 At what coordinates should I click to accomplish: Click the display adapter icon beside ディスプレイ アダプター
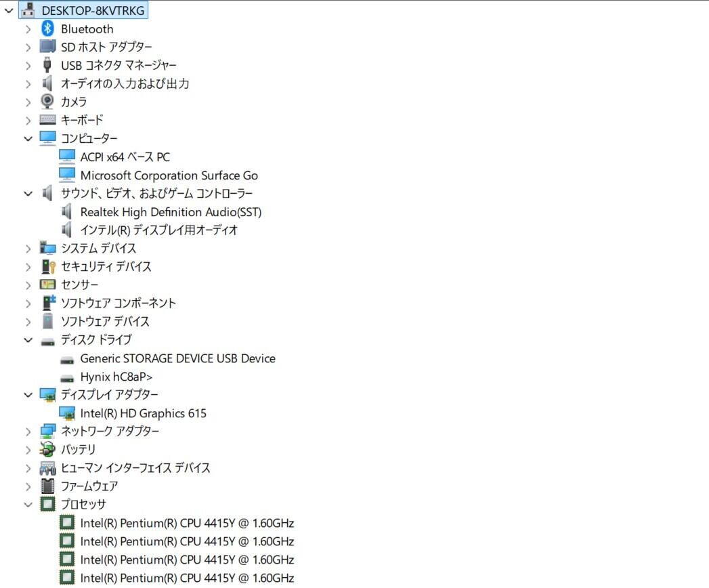click(x=47, y=395)
